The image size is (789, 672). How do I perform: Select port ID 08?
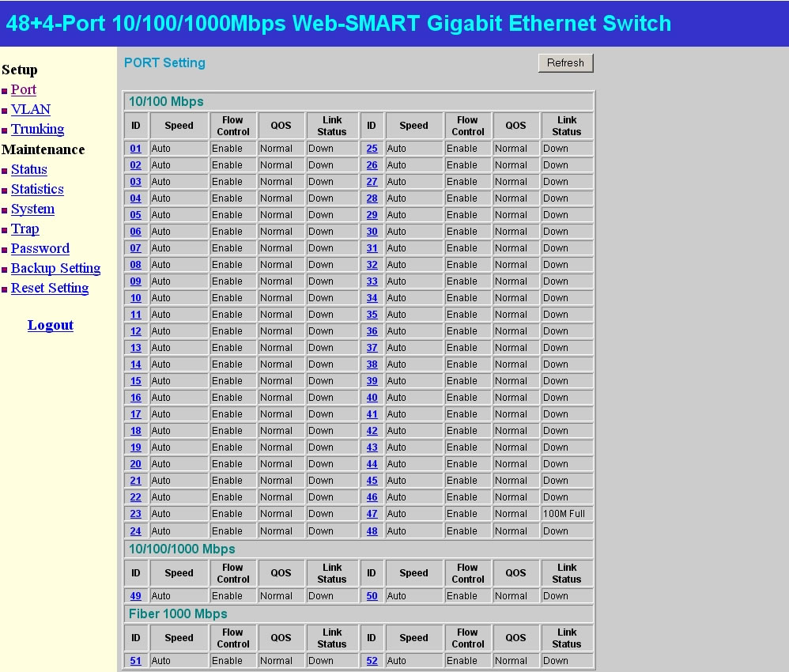click(x=136, y=265)
